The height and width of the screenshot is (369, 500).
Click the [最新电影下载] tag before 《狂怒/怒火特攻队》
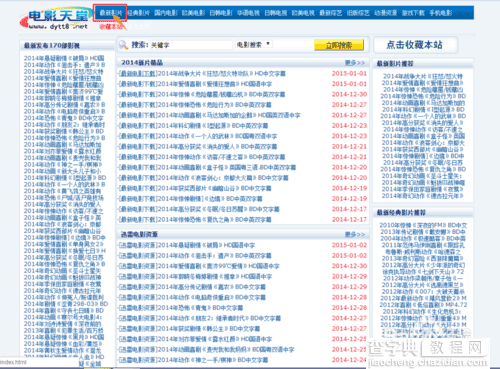(138, 73)
